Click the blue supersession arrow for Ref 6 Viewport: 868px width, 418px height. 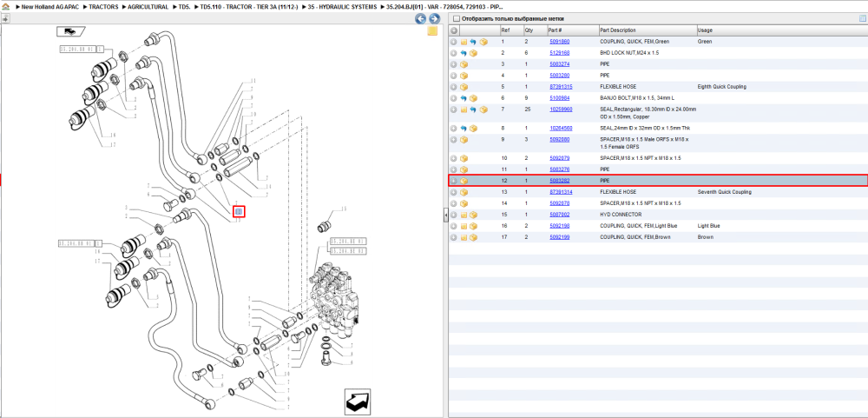pyautogui.click(x=464, y=98)
